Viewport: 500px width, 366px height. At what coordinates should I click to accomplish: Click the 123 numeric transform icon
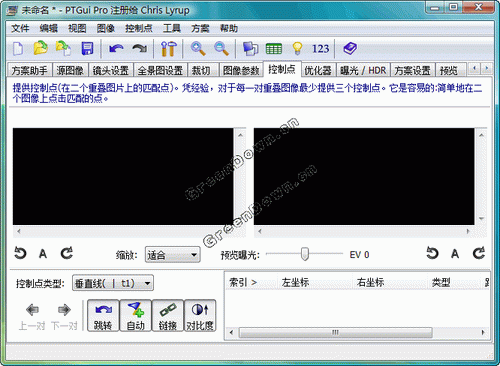(320, 49)
